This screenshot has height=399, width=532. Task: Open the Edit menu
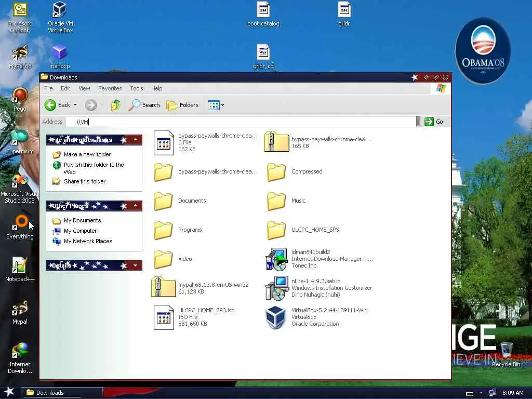click(x=65, y=88)
